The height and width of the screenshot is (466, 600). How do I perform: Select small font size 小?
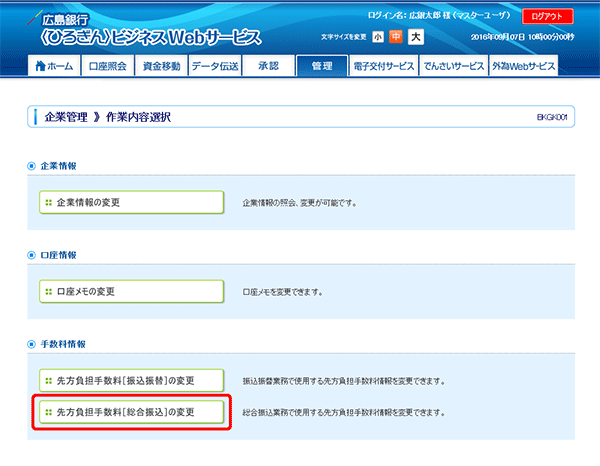click(x=378, y=37)
